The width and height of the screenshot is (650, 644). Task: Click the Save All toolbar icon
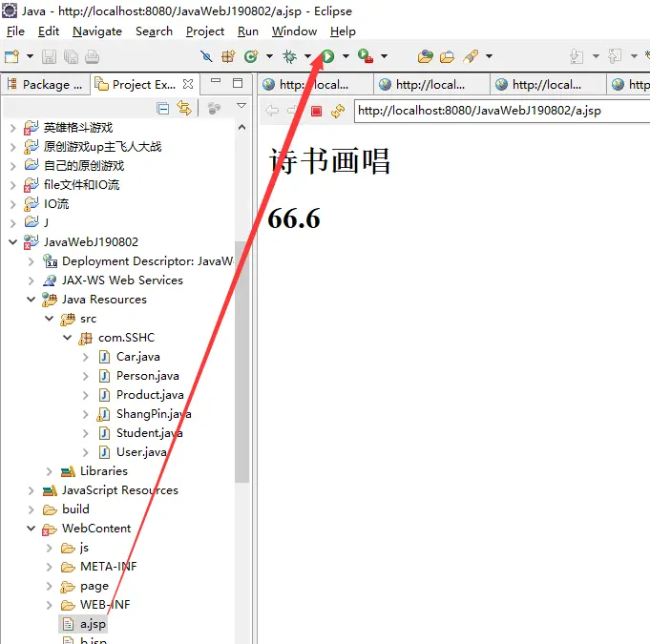pyautogui.click(x=71, y=56)
